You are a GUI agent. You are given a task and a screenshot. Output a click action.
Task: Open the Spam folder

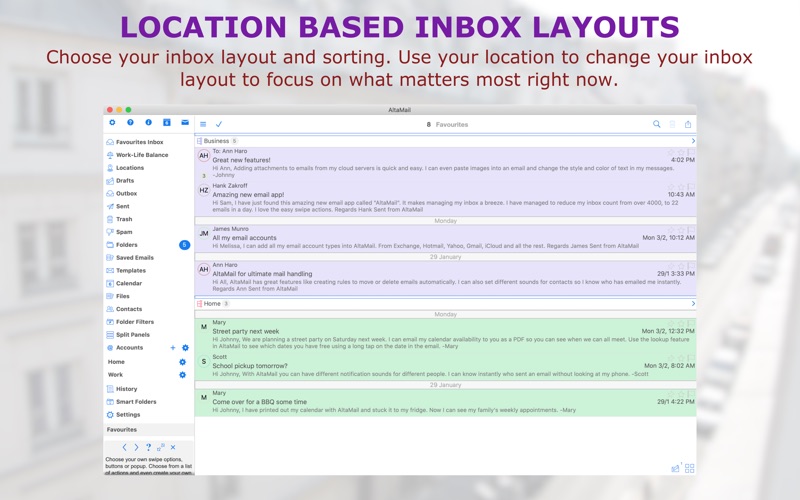[119, 232]
